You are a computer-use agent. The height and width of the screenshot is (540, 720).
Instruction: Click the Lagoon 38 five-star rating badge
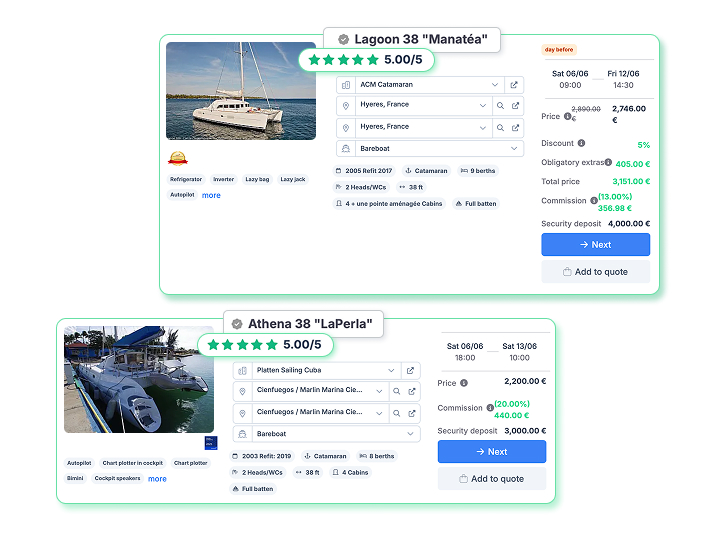coord(365,60)
